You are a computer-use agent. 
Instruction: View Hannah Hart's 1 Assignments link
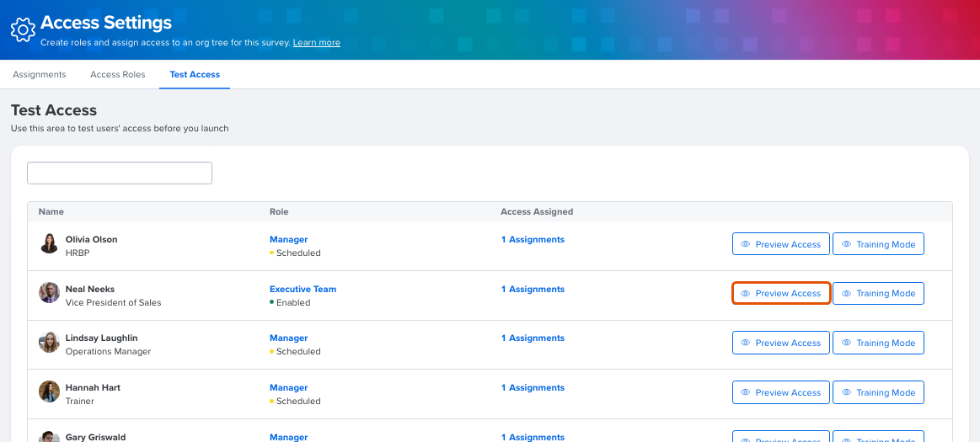pos(533,387)
